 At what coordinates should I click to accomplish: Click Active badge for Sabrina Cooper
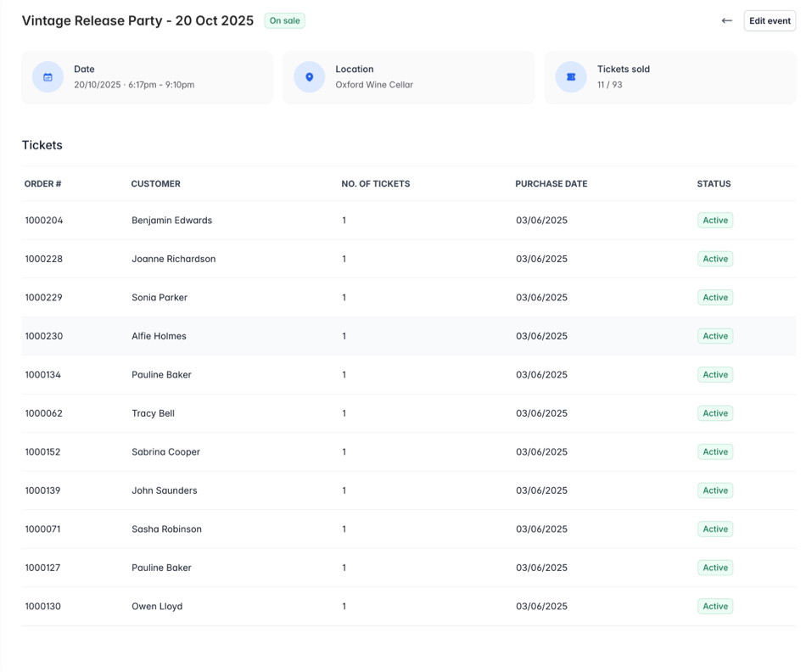(715, 451)
